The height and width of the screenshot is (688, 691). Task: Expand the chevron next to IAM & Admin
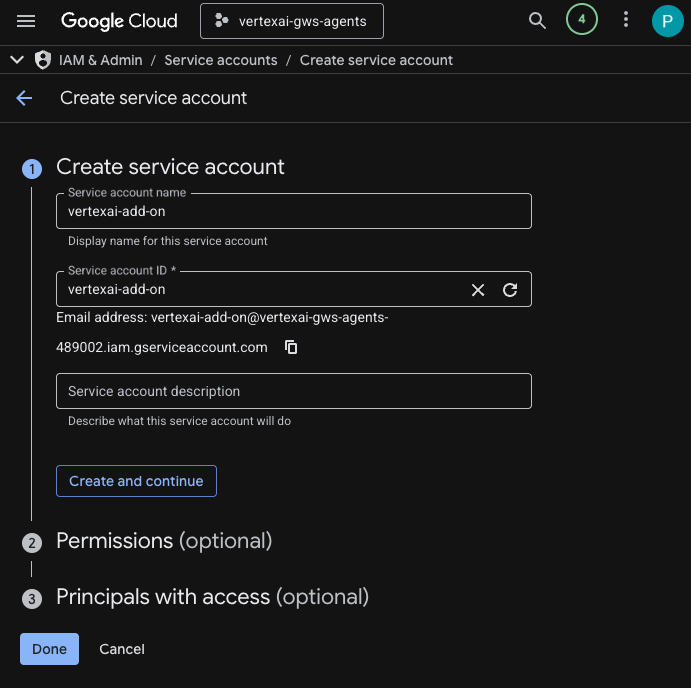(16, 60)
